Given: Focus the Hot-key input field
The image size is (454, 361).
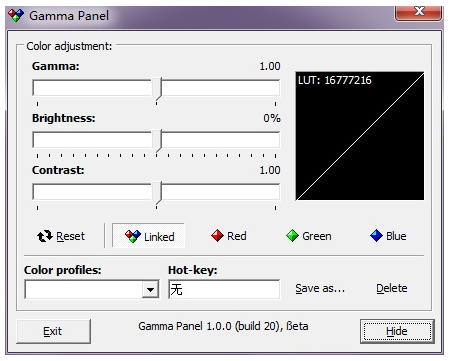Looking at the screenshot, I should 224,289.
